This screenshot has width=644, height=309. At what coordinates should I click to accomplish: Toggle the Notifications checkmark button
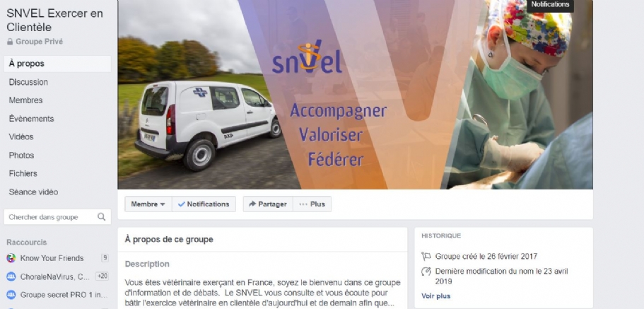tap(204, 204)
